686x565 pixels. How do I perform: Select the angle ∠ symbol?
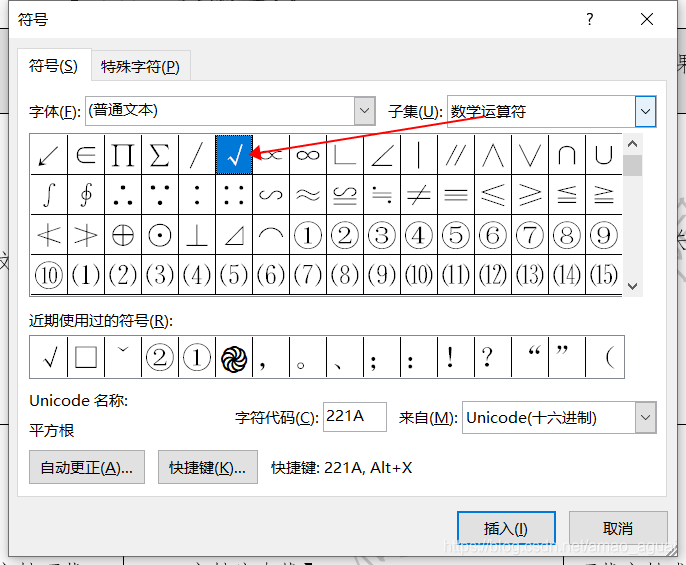pos(382,154)
